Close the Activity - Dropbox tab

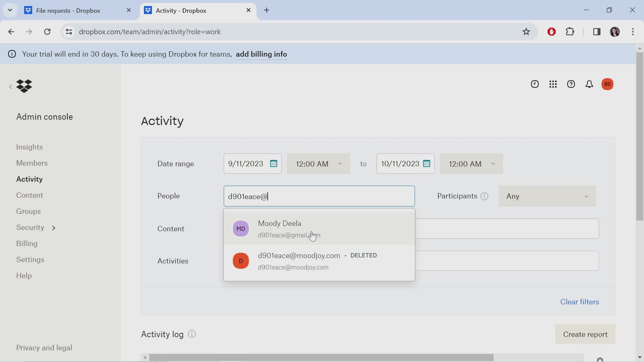click(x=249, y=10)
